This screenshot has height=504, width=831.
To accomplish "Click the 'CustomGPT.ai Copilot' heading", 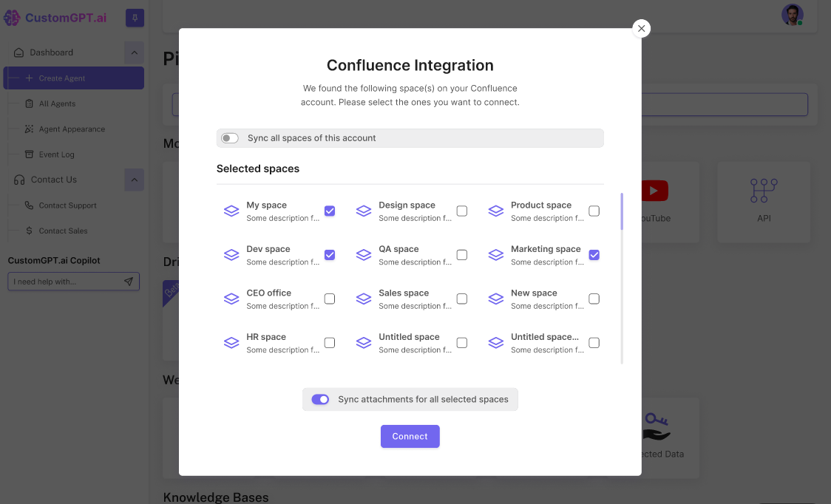I will click(54, 260).
